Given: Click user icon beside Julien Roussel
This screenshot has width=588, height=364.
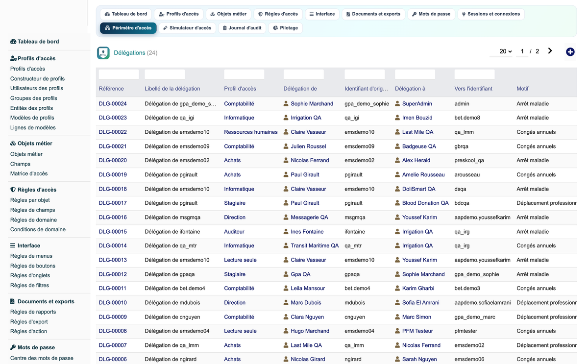Looking at the screenshot, I should [x=286, y=146].
